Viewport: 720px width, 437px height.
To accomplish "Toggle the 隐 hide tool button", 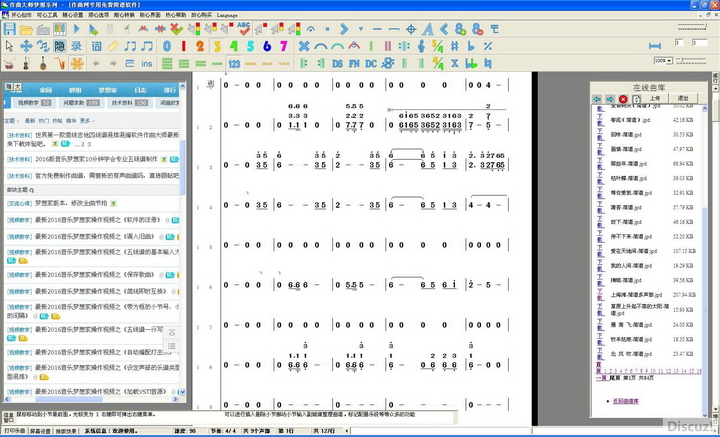I will (x=60, y=46).
